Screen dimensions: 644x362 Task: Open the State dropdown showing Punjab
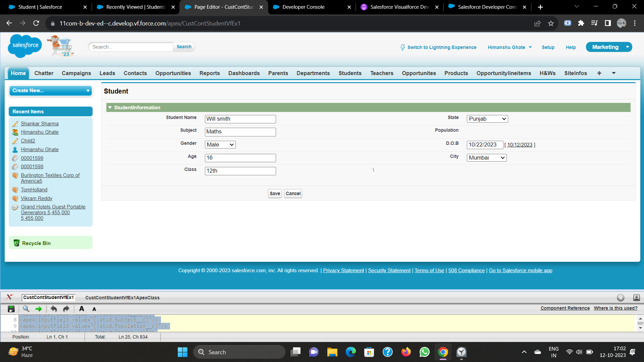487,119
